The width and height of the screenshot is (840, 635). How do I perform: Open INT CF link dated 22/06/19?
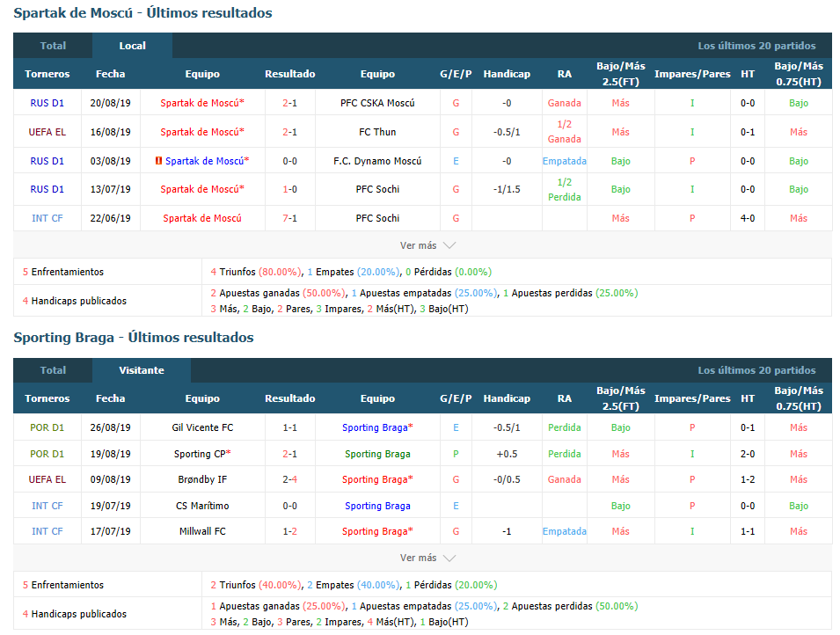47,218
